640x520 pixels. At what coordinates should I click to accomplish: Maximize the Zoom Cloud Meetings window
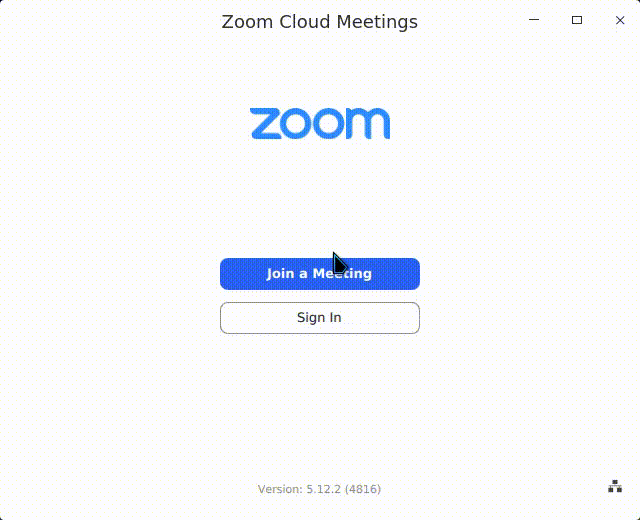(x=577, y=20)
